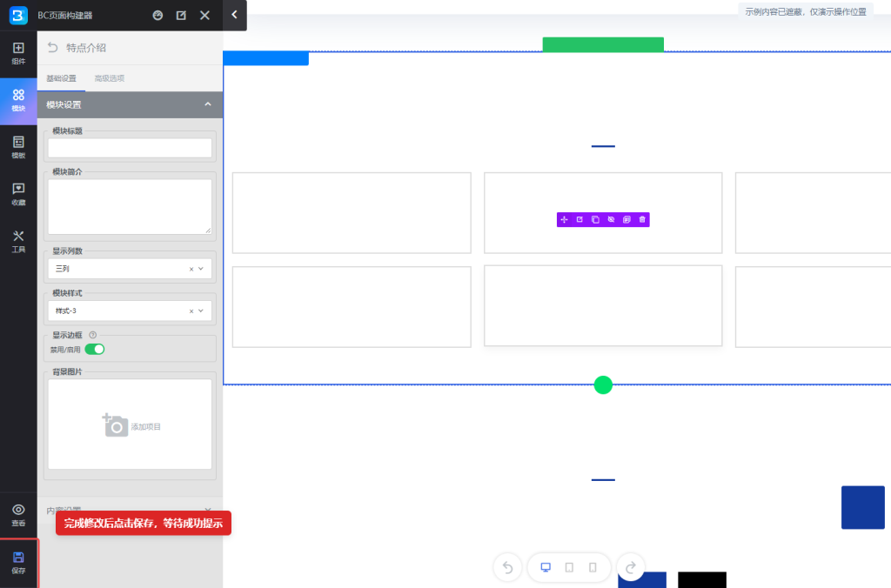Image resolution: width=891 pixels, height=588 pixels.
Task: Open the 收藏 favorites panel
Action: click(x=18, y=194)
